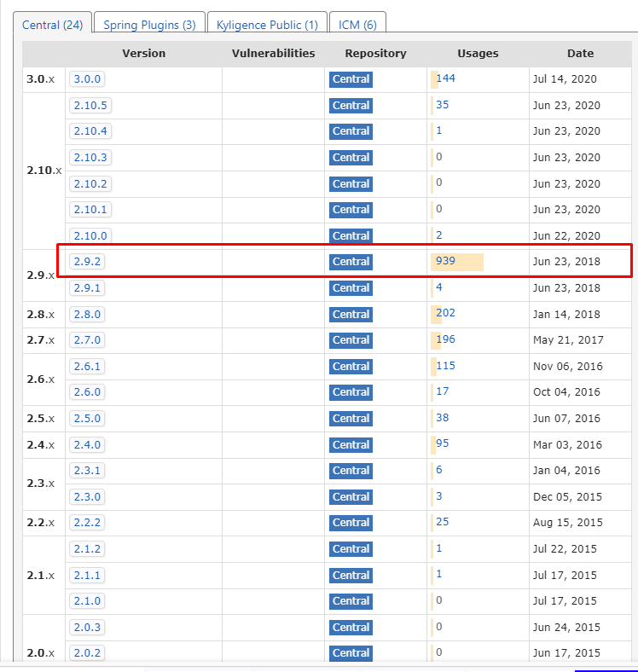Click the 4 usages link for 2.9.1
The width and height of the screenshot is (638, 672).
439,287
